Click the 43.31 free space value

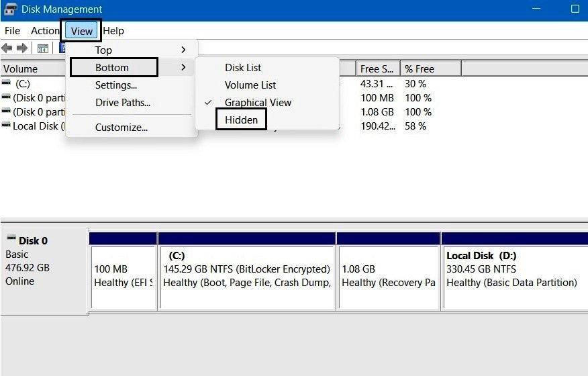coord(376,84)
